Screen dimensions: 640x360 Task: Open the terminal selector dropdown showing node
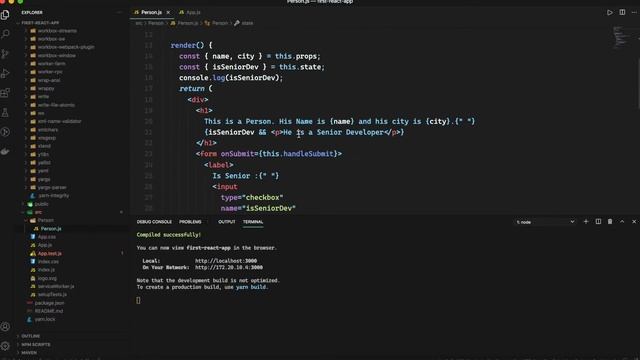(546, 222)
